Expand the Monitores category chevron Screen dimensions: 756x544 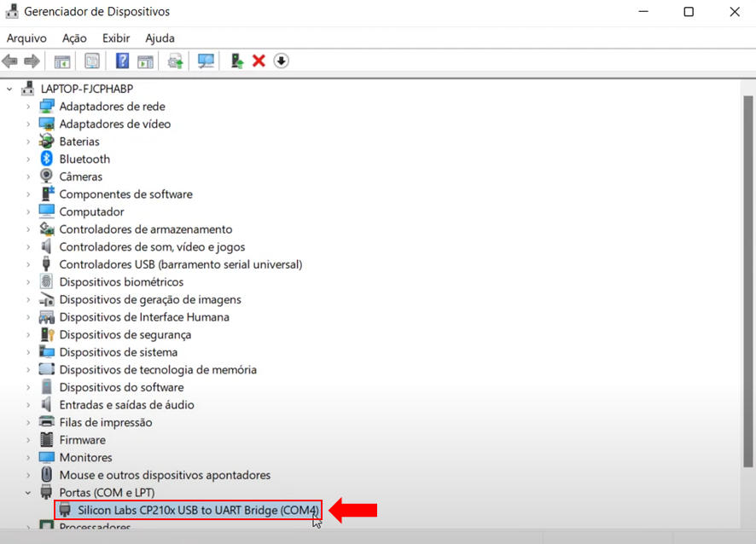28,457
